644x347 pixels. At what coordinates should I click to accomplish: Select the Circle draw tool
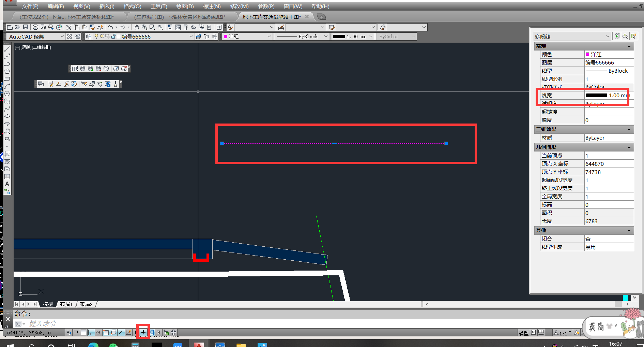coord(7,94)
